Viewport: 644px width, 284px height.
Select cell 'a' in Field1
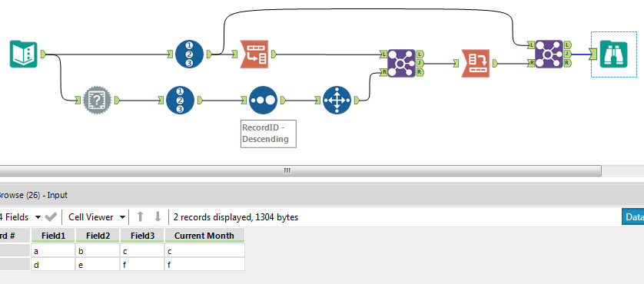pyautogui.click(x=53, y=250)
